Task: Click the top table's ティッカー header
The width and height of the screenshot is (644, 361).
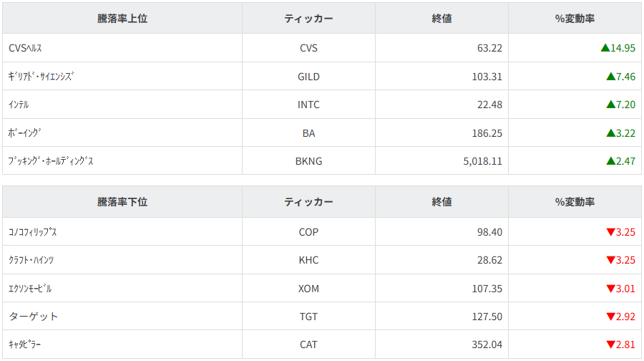Action: point(308,19)
